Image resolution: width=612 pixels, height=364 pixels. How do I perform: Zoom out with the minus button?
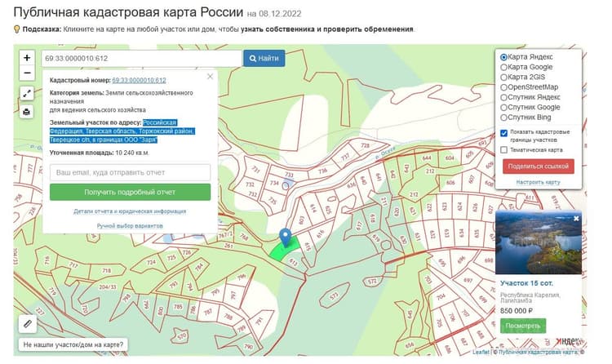(27, 73)
